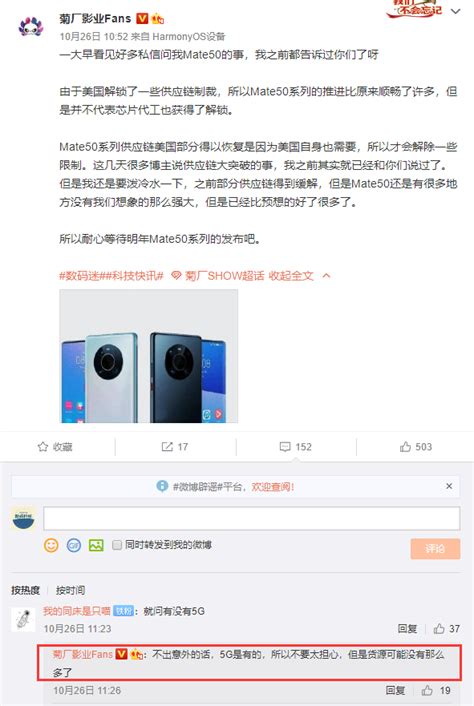Submit with the orange 评论 button
This screenshot has height=706, width=474.
(435, 548)
